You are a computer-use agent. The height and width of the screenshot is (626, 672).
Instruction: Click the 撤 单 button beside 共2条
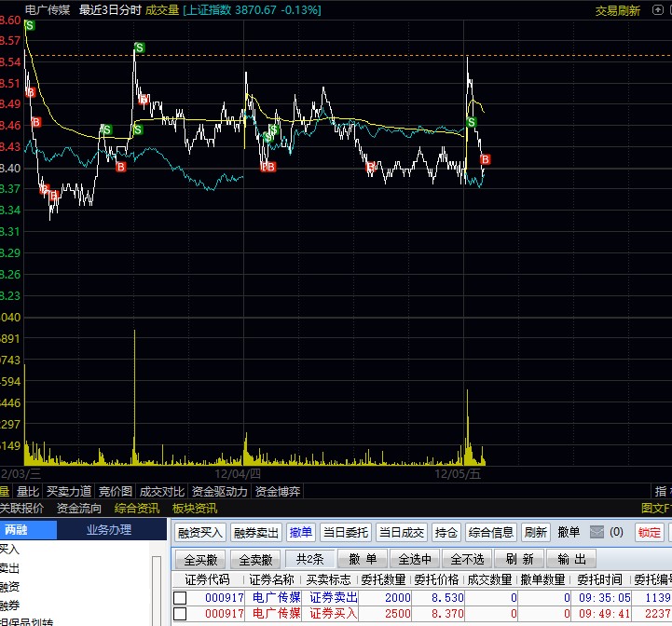coord(363,559)
